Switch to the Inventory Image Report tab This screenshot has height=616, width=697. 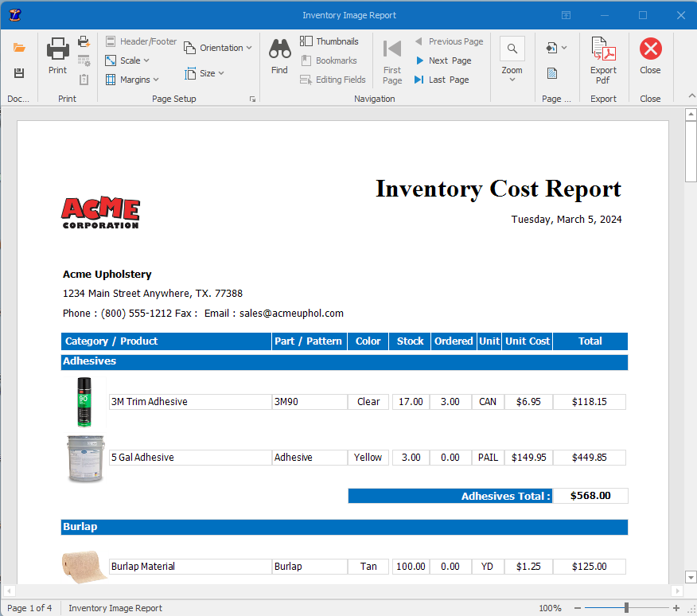(x=115, y=607)
